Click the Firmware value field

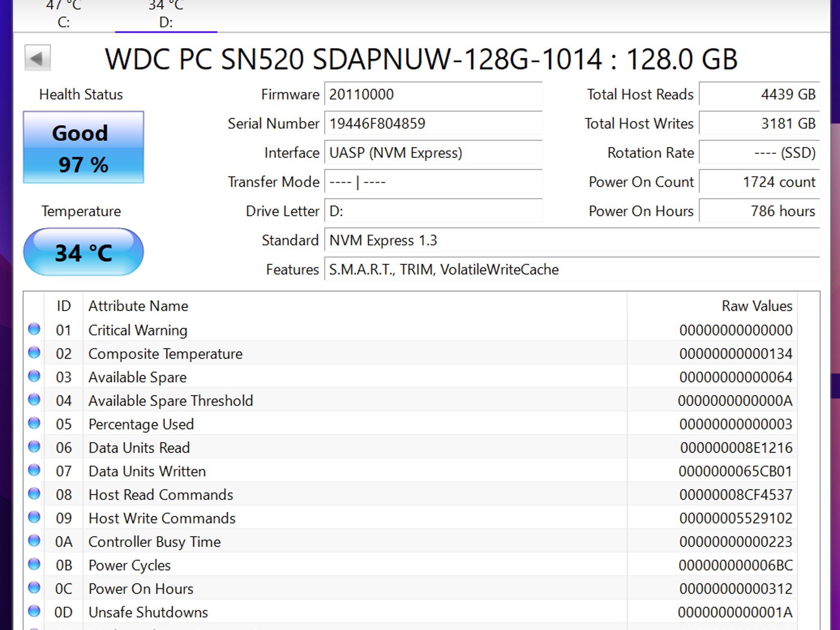(433, 94)
